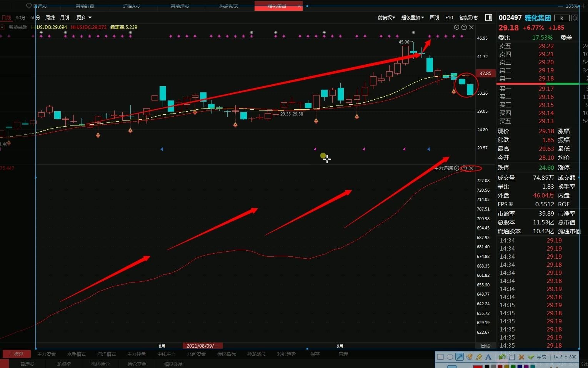588x368 pixels.
Task: Click 卖一 ask price 29.18
Action: [546, 78]
